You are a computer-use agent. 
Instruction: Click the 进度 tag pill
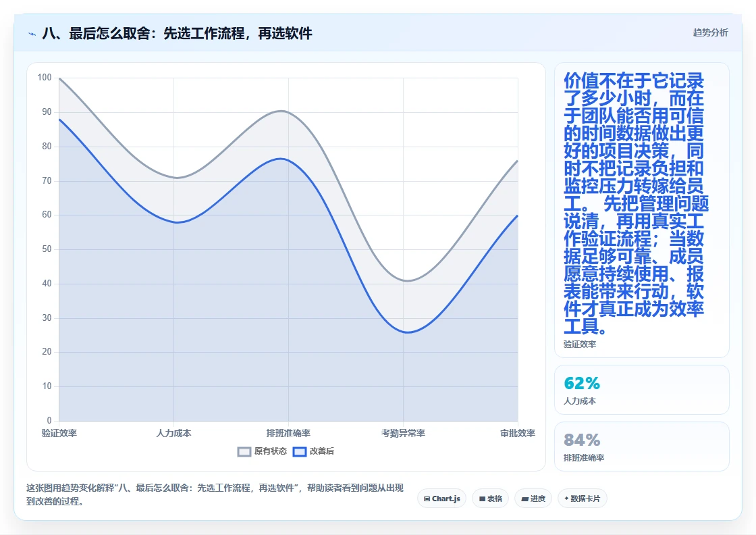(x=533, y=499)
